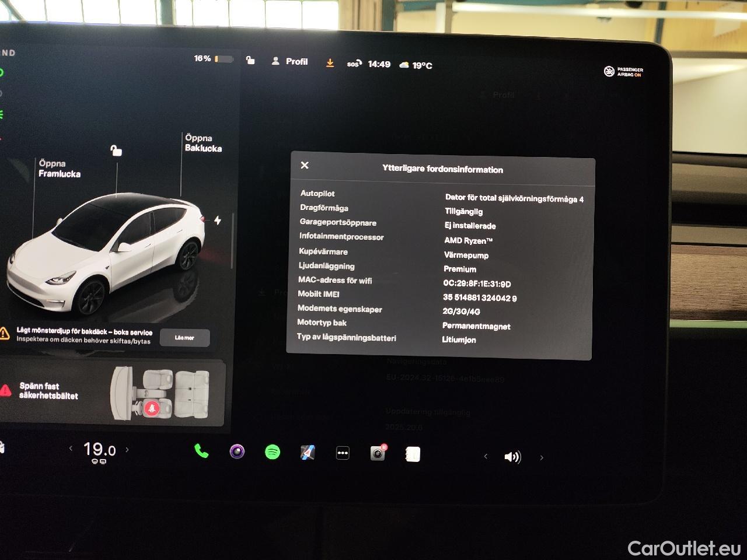
Task: Select the MAC-adress för wifi label
Action: 335,280
